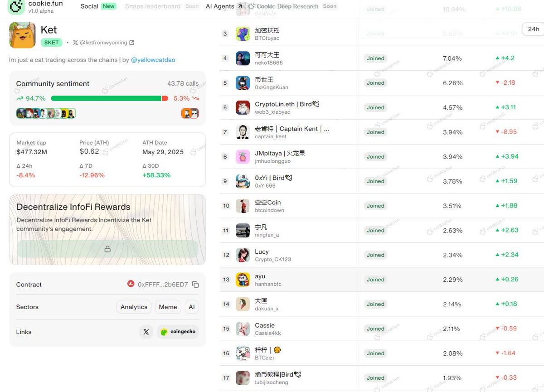Screen dimensions: 544x392
Task: Select the CryptoLin.eth | Bird name
Action: point(287,104)
